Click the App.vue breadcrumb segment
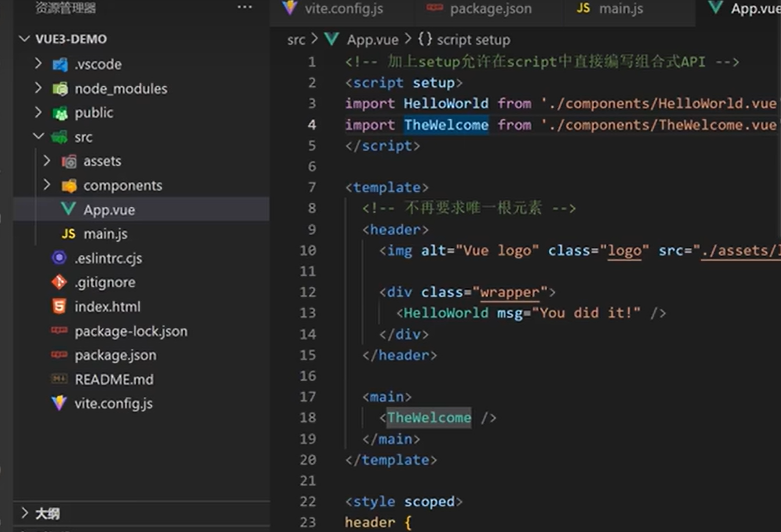The height and width of the screenshot is (532, 781). pyautogui.click(x=373, y=40)
